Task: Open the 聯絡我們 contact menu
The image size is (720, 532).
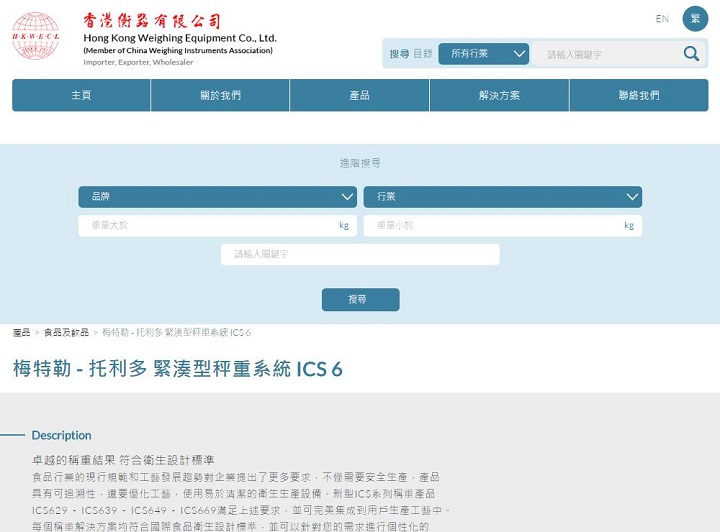Action: tap(639, 95)
